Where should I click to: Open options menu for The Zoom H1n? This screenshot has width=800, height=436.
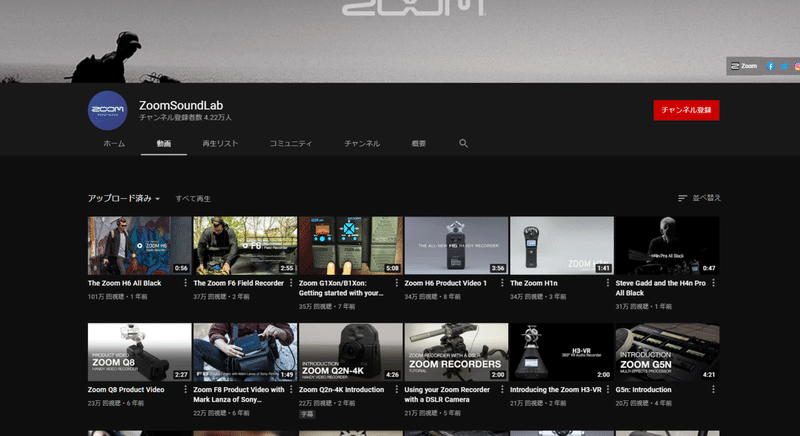click(x=608, y=283)
